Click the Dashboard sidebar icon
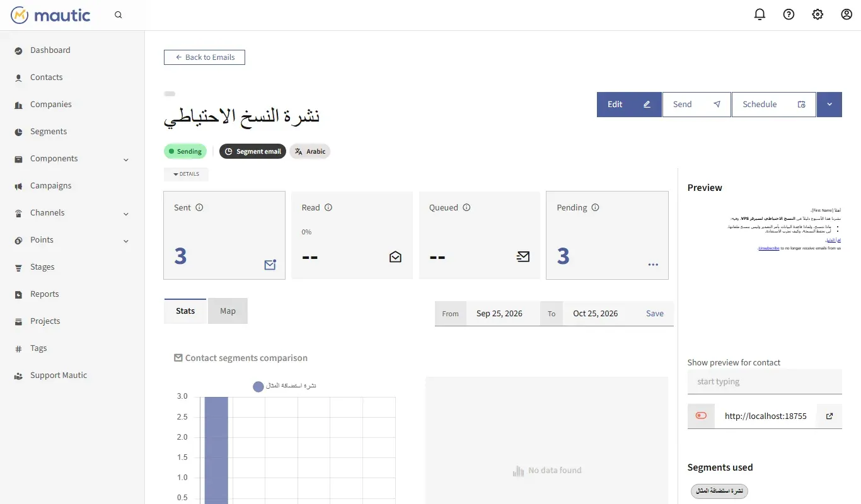Viewport: 861px width, 504px height. coord(18,50)
